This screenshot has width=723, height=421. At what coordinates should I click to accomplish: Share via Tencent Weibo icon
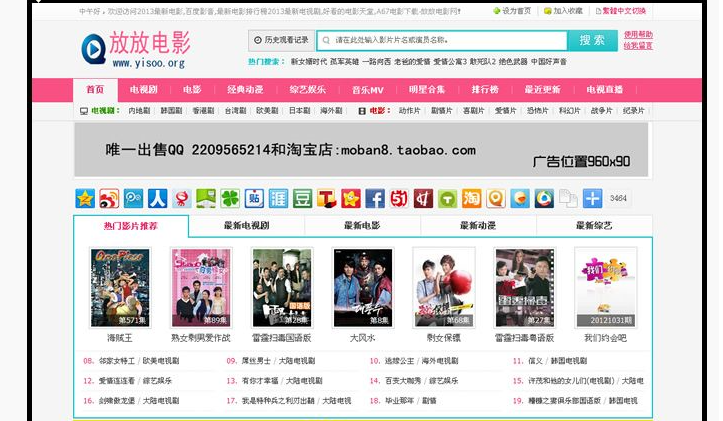(133, 198)
